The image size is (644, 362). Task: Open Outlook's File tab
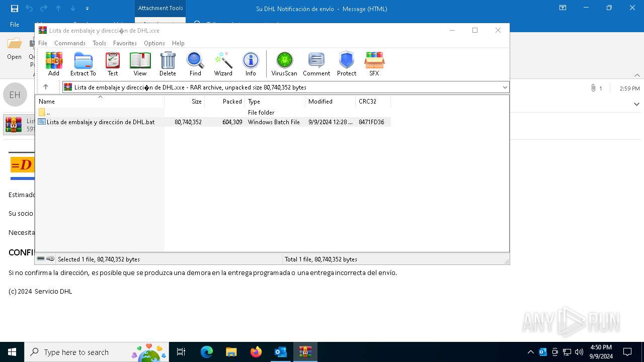click(15, 25)
